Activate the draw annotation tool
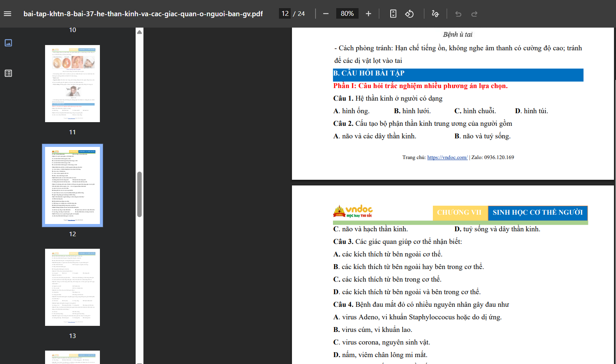The height and width of the screenshot is (364, 616). click(x=435, y=14)
